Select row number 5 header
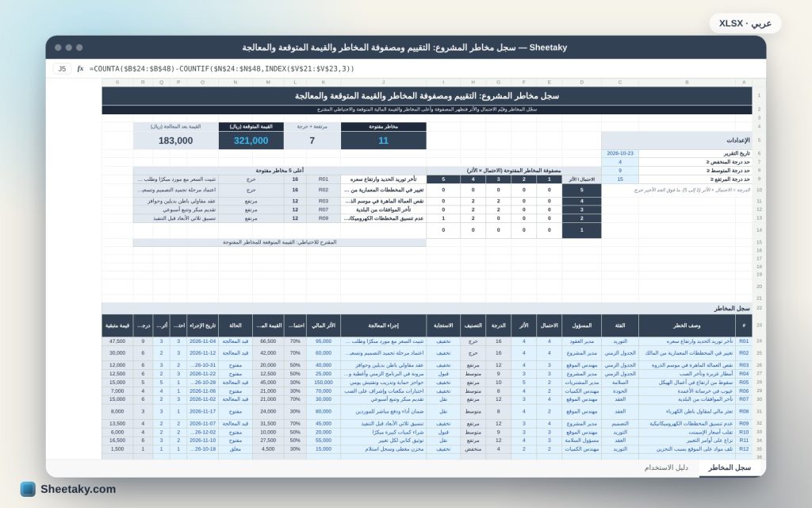This screenshot has width=812, height=508. pyautogui.click(x=759, y=140)
